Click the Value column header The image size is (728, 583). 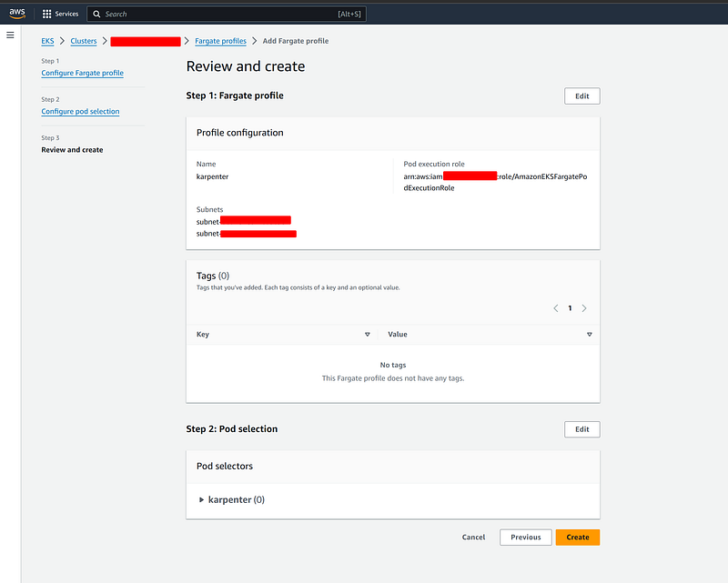coord(398,334)
